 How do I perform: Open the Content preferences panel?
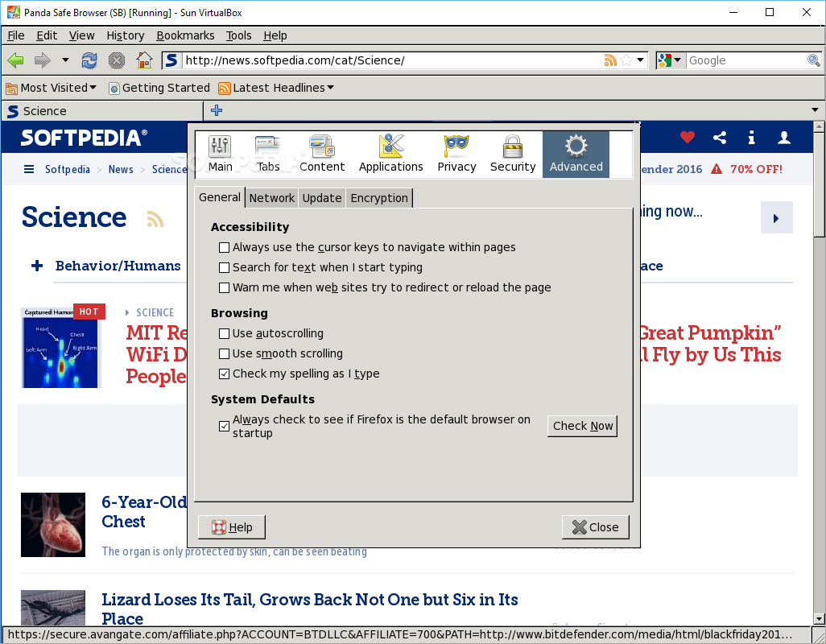(x=322, y=154)
